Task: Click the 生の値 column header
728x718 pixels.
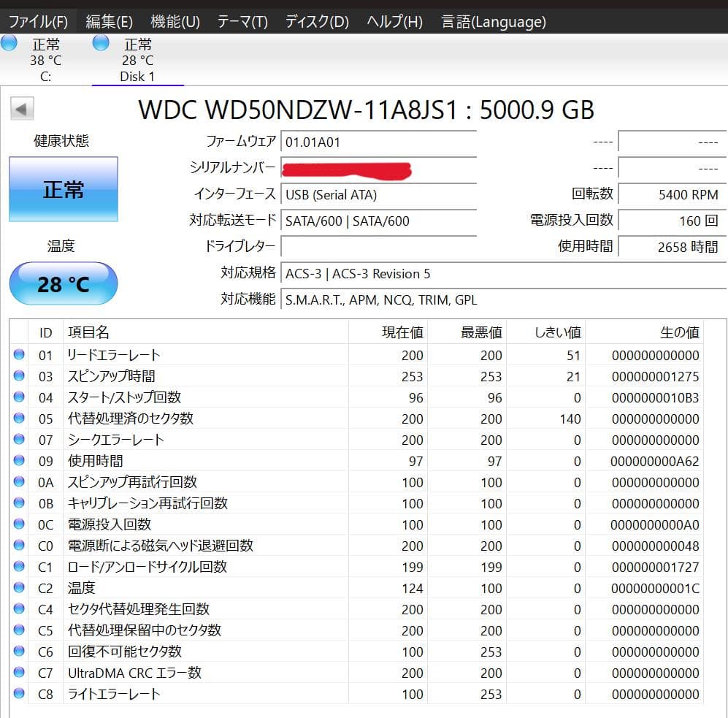Action: (645, 332)
